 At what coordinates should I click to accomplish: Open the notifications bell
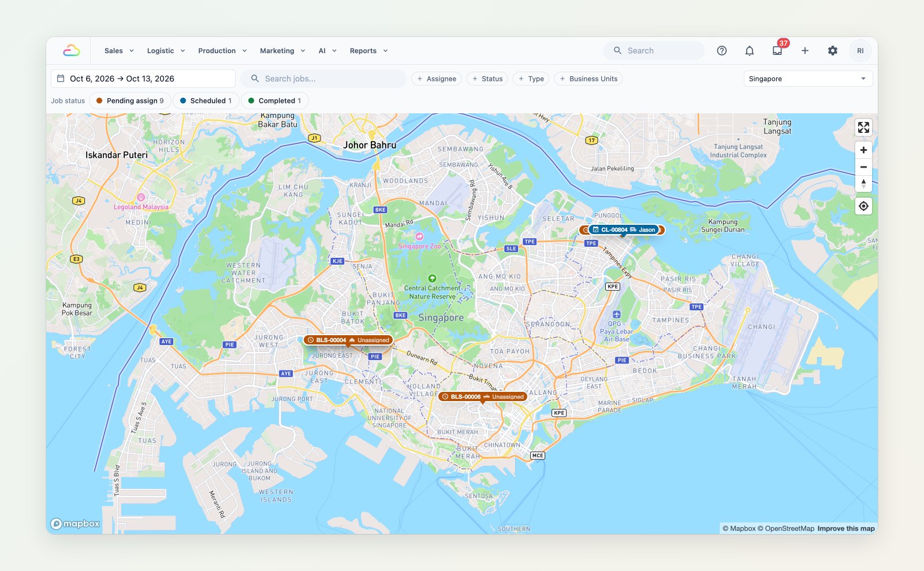750,51
